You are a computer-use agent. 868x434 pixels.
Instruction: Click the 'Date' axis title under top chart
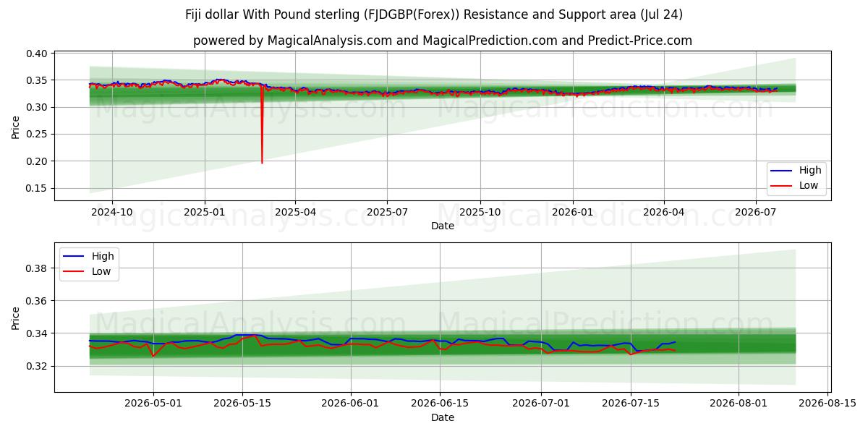click(x=443, y=226)
